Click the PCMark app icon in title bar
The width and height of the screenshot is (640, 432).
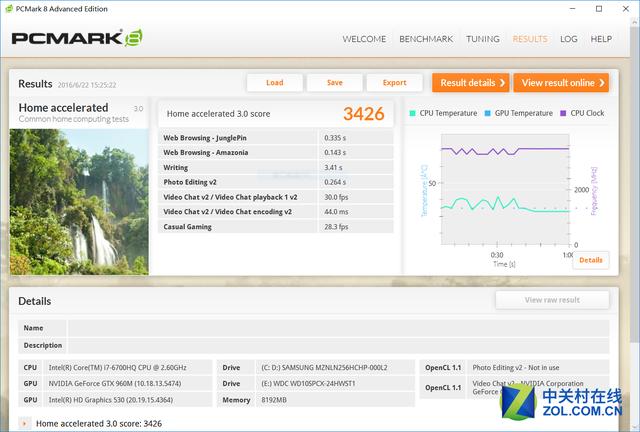[x=9, y=9]
